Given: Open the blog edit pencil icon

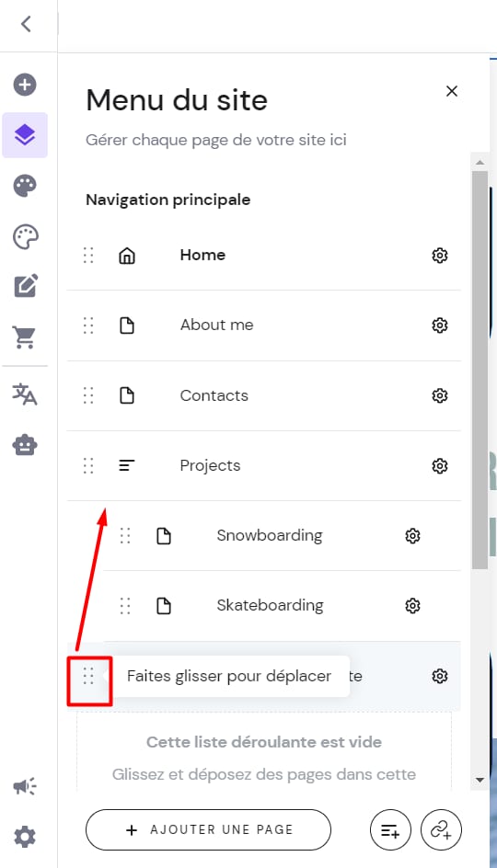Looking at the screenshot, I should 26,286.
